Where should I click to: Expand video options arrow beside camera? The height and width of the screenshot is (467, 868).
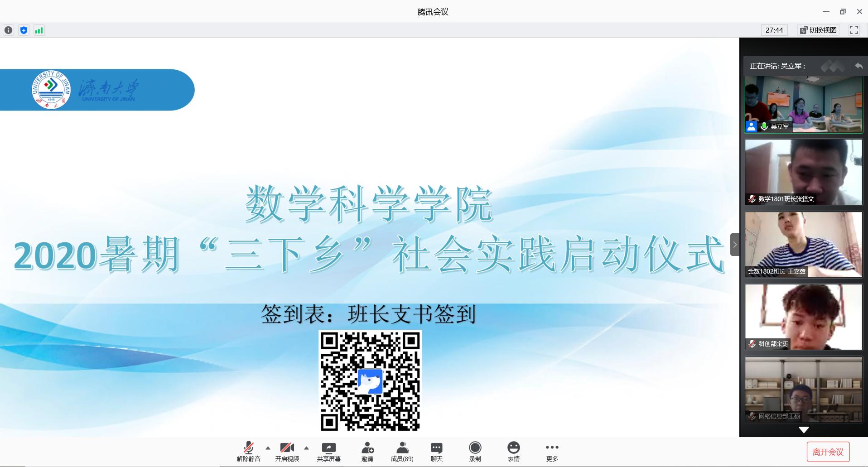click(307, 448)
